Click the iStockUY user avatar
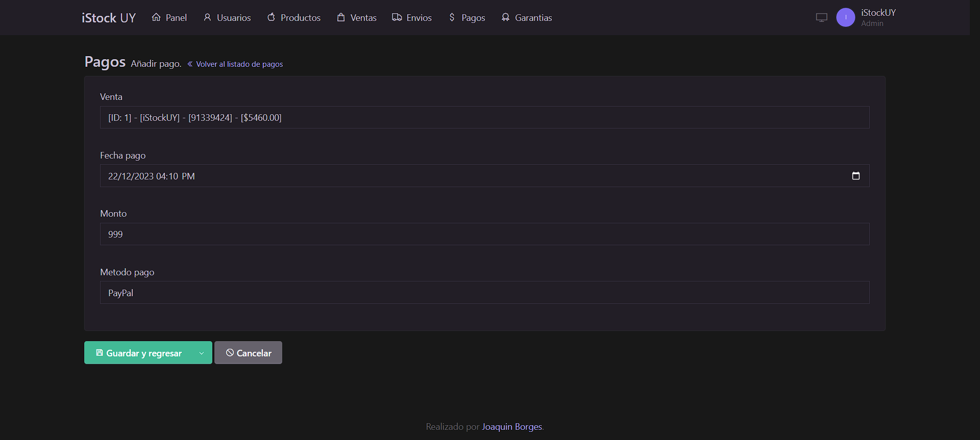The width and height of the screenshot is (980, 440). click(845, 17)
